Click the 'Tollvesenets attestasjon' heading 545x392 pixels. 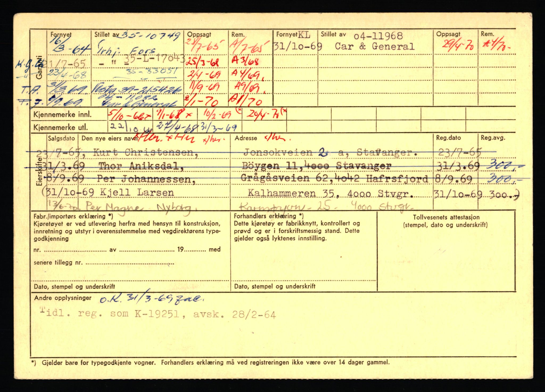pyautogui.click(x=446, y=217)
